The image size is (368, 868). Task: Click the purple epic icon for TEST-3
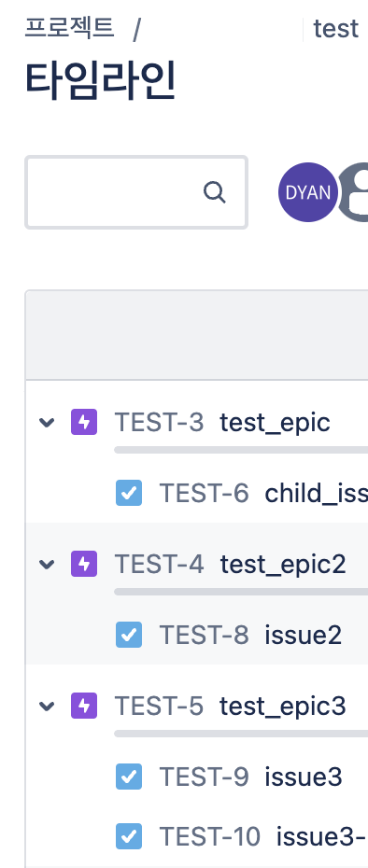pos(84,423)
